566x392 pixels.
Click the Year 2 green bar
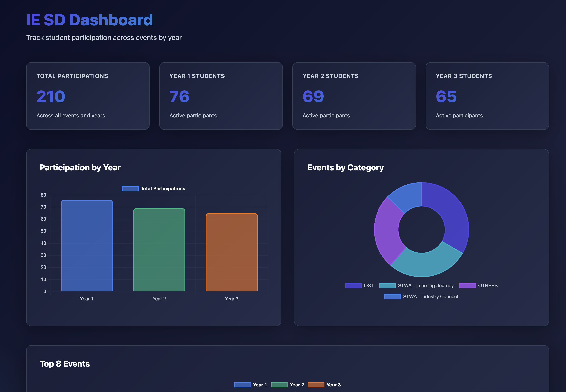pyautogui.click(x=159, y=250)
